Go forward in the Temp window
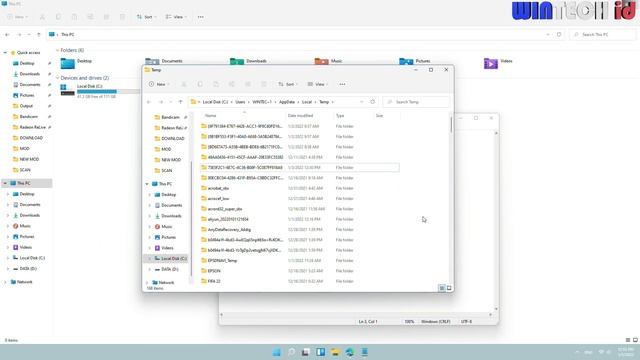The width and height of the screenshot is (640, 360). [161, 102]
